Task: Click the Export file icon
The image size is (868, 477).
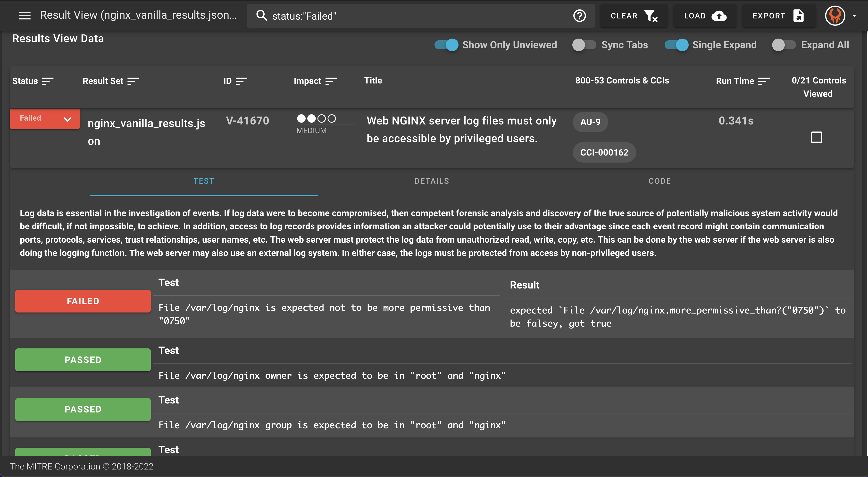Action: coord(798,16)
